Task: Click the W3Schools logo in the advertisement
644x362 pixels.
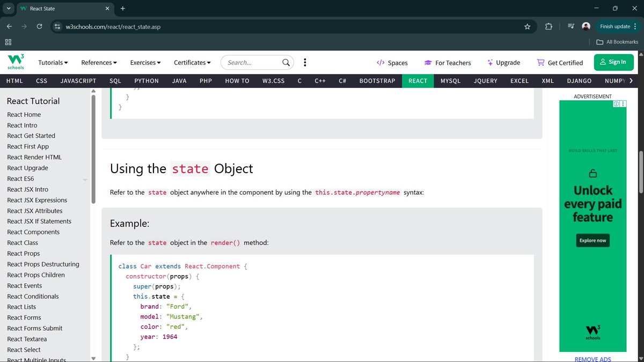Action: (x=592, y=332)
